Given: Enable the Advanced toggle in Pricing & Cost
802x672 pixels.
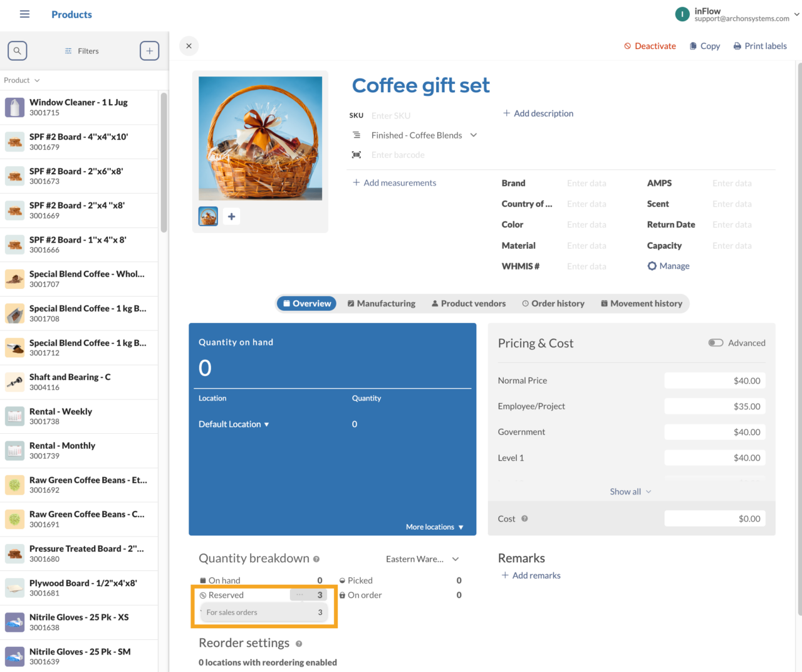Looking at the screenshot, I should [716, 343].
